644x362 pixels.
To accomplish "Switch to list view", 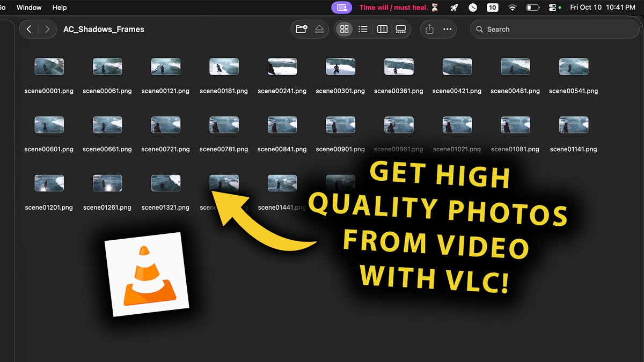I will 363,29.
